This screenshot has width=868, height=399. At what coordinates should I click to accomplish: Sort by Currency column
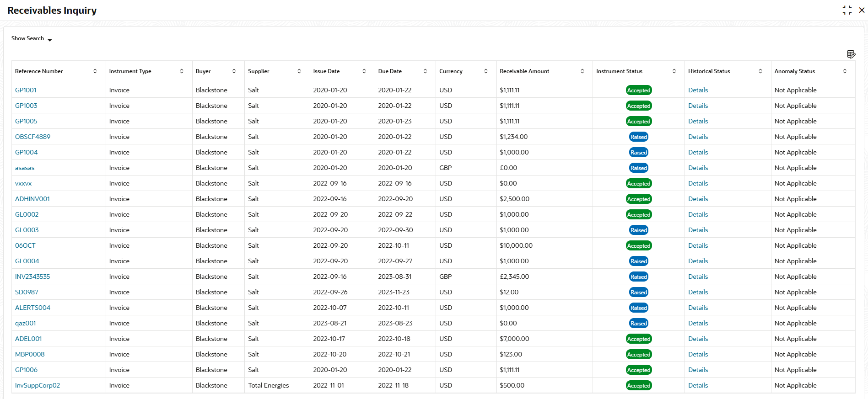point(486,71)
